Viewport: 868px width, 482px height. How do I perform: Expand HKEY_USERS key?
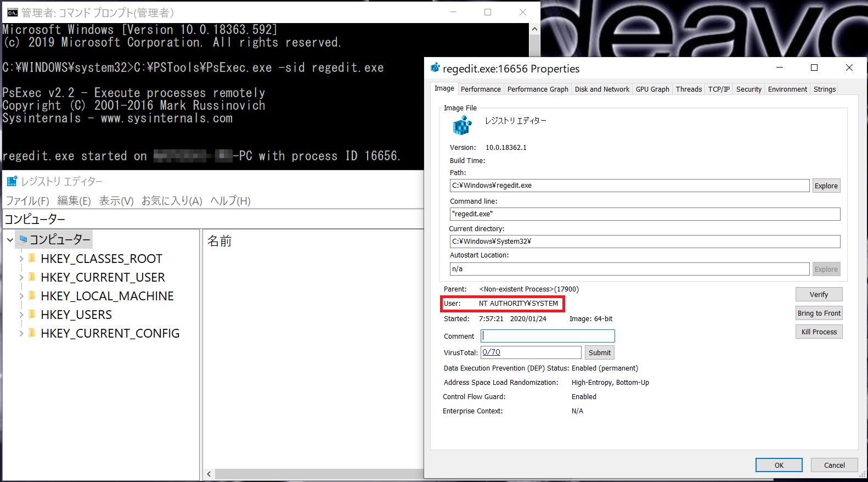21,315
